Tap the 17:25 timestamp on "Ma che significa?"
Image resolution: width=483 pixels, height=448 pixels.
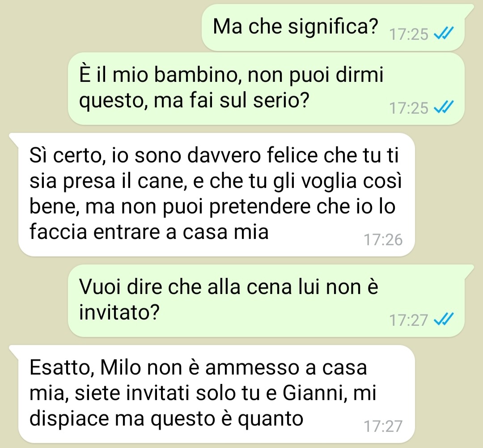coord(409,34)
